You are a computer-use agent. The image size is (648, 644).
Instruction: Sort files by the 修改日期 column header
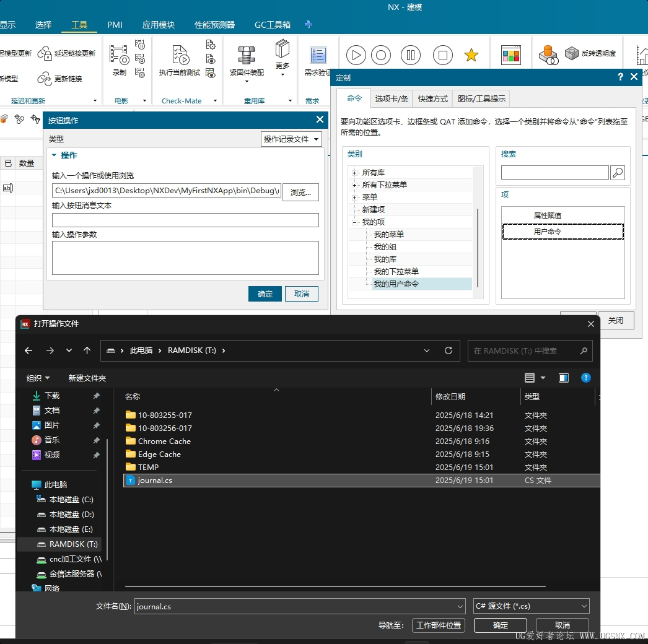point(475,396)
